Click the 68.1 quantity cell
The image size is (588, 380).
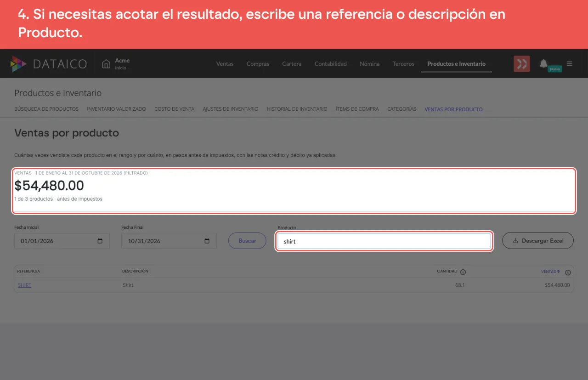tap(460, 285)
